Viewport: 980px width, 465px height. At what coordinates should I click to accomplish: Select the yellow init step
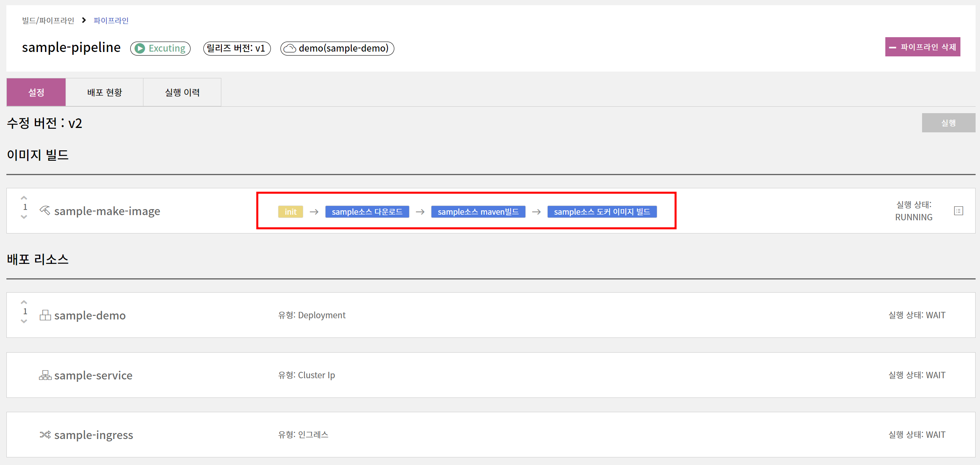[290, 212]
